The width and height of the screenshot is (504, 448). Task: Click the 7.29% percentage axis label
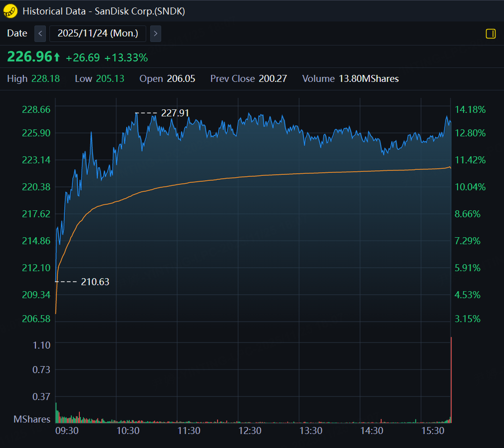coord(468,241)
